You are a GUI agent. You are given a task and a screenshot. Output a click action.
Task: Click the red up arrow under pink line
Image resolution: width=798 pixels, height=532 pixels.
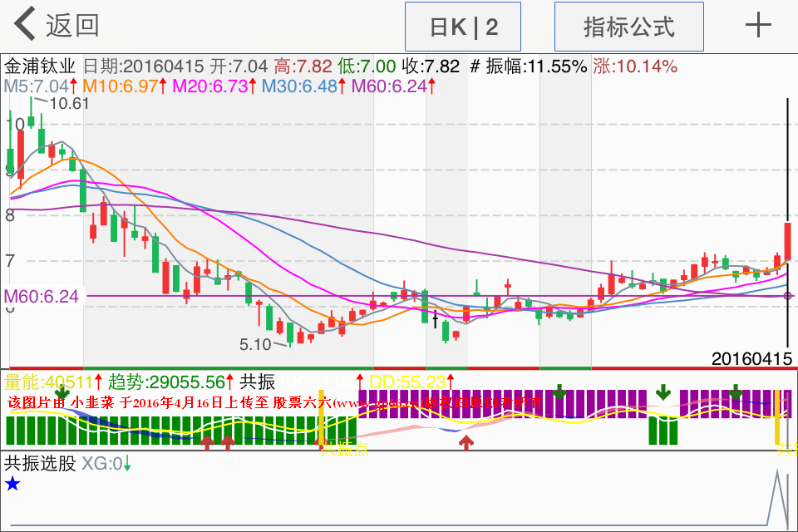[468, 442]
